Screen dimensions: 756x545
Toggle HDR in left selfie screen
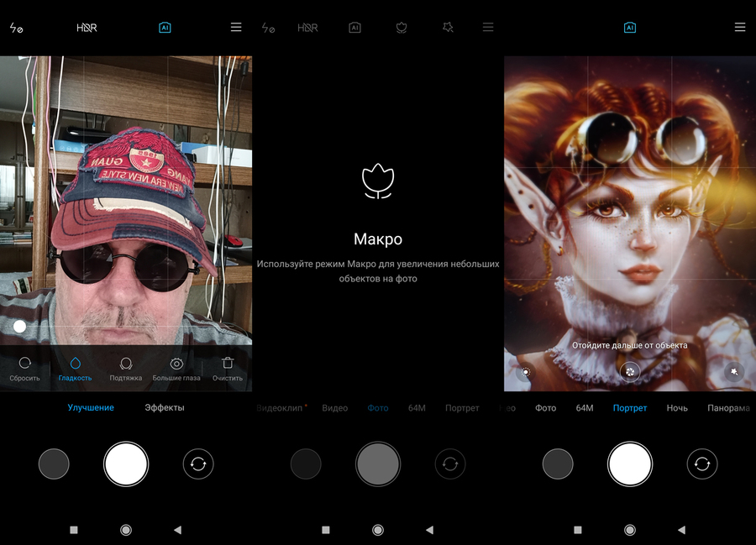tap(87, 28)
